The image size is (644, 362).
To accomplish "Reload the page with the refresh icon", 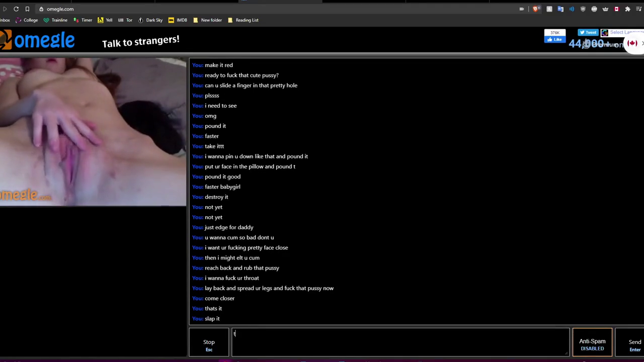I will (16, 9).
